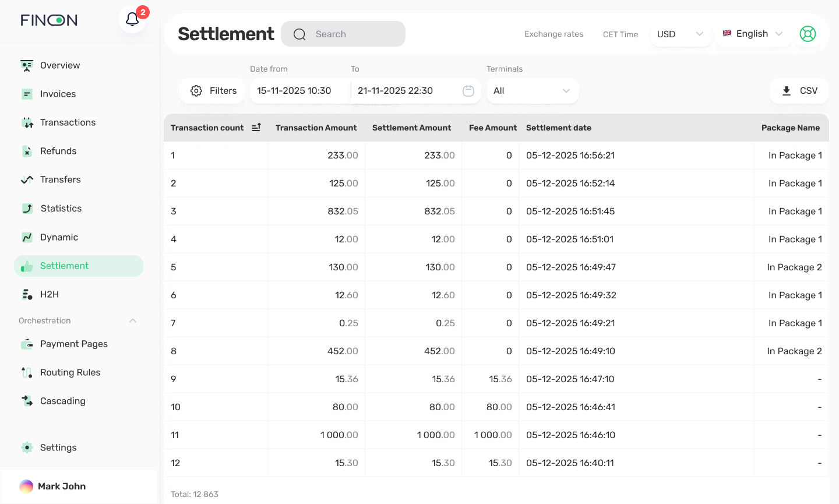Viewport: 839px width, 504px height.
Task: Collapse the Orchestration section
Action: coord(133,320)
